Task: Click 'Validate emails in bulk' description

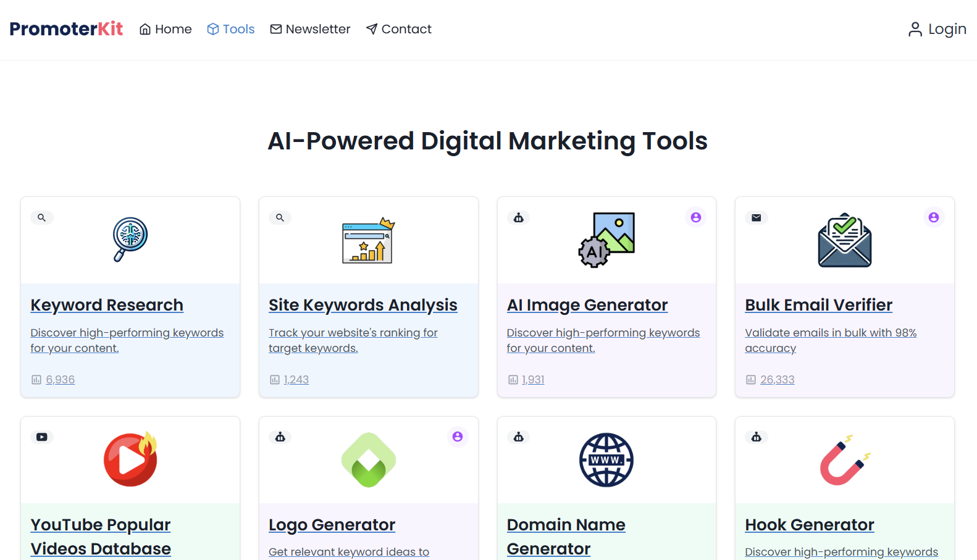Action: click(x=831, y=340)
